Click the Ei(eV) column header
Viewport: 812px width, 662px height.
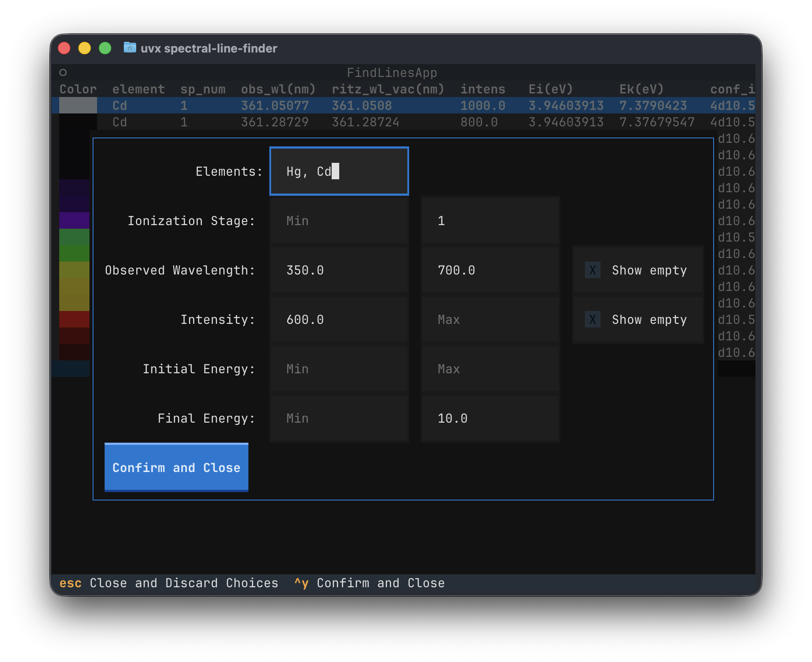click(x=551, y=89)
